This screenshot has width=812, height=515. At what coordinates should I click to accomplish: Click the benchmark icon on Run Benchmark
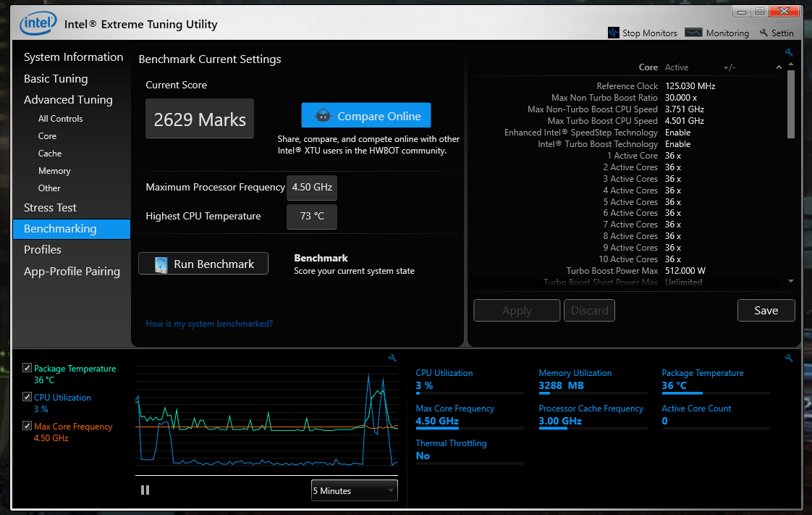[x=161, y=264]
